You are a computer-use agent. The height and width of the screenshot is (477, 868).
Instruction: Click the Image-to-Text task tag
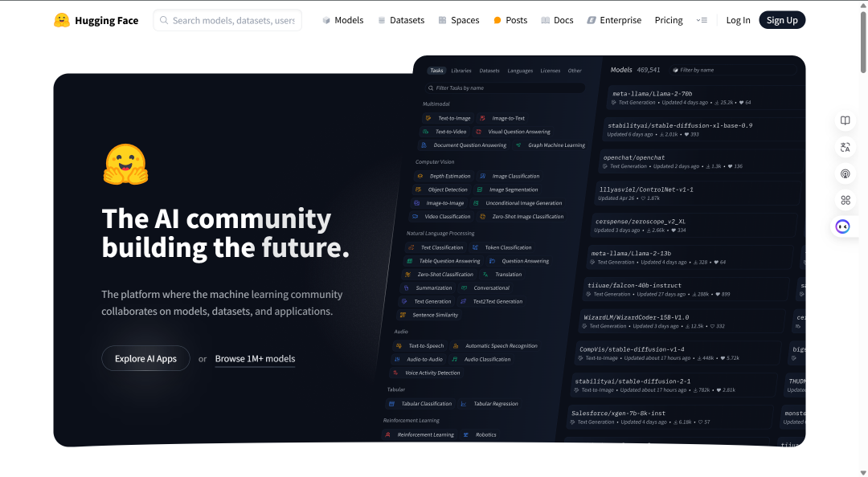(502, 118)
